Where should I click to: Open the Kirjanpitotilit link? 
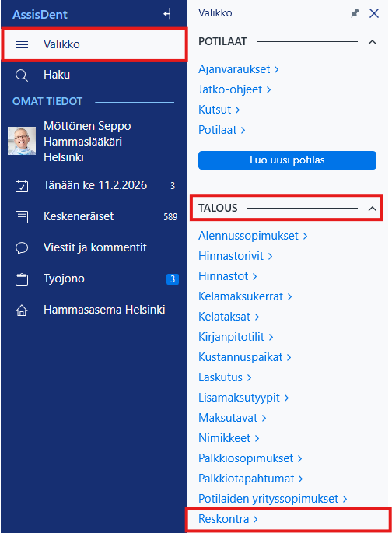[236, 337]
